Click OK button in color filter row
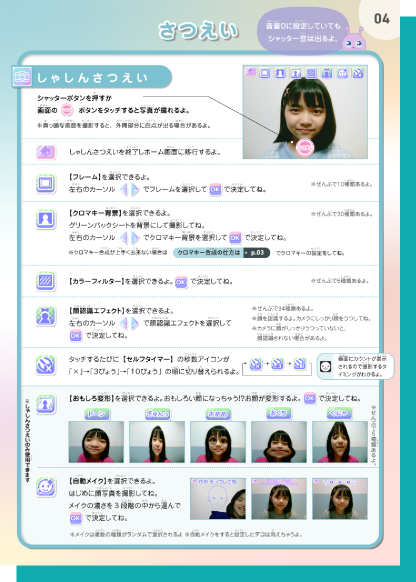 tap(181, 282)
